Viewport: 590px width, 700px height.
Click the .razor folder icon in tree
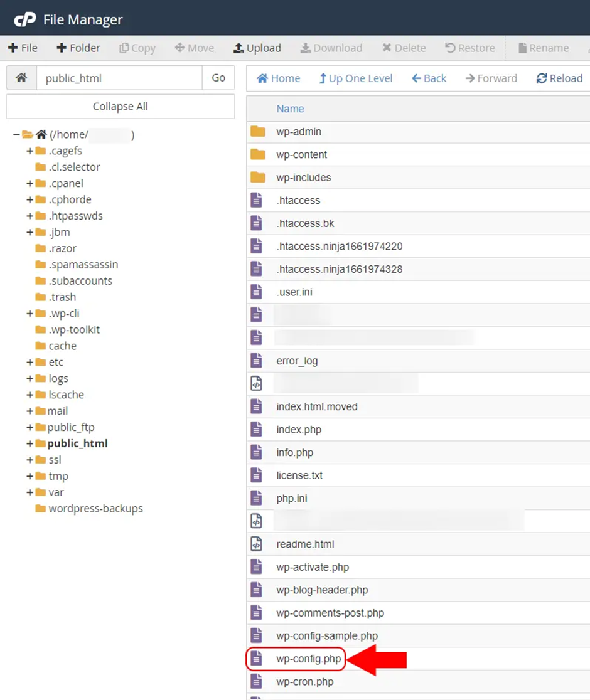click(x=41, y=248)
